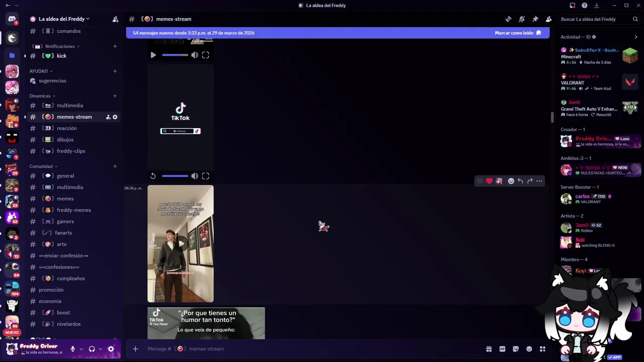Adjust volume slider on top video
Screen dimensions: 644x362
[175, 55]
